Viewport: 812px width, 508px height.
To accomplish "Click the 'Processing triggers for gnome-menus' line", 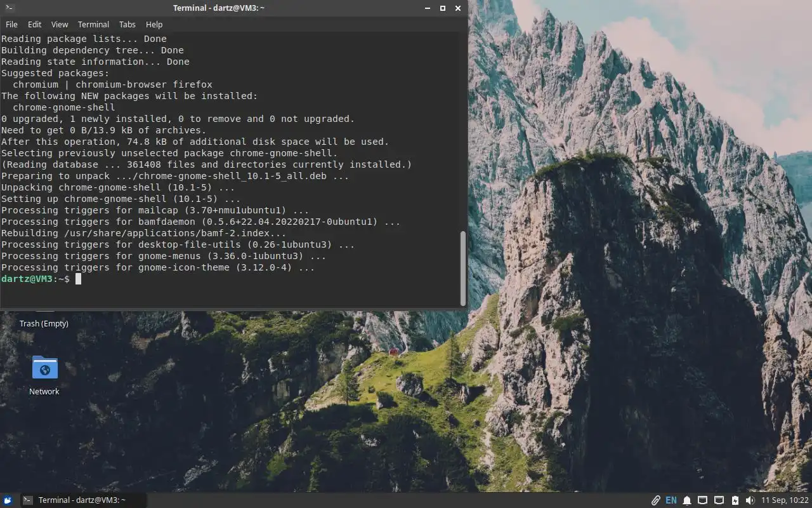I will (x=164, y=256).
